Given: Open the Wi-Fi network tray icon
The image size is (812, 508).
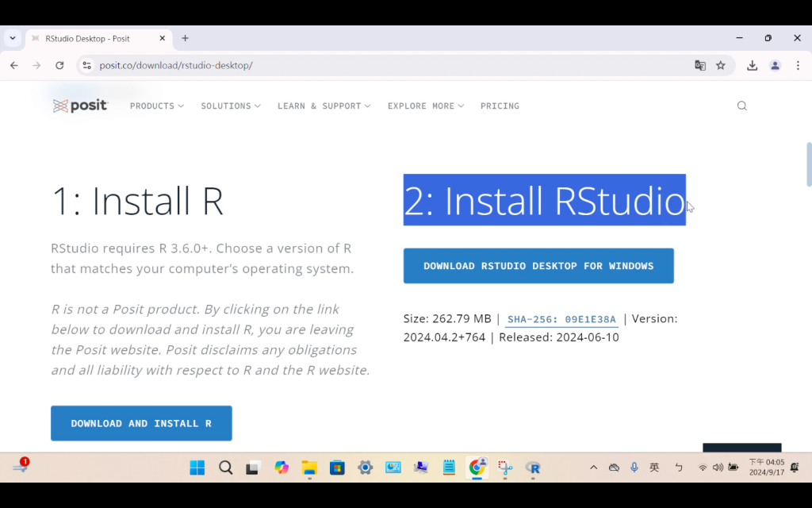Looking at the screenshot, I should coord(703,468).
